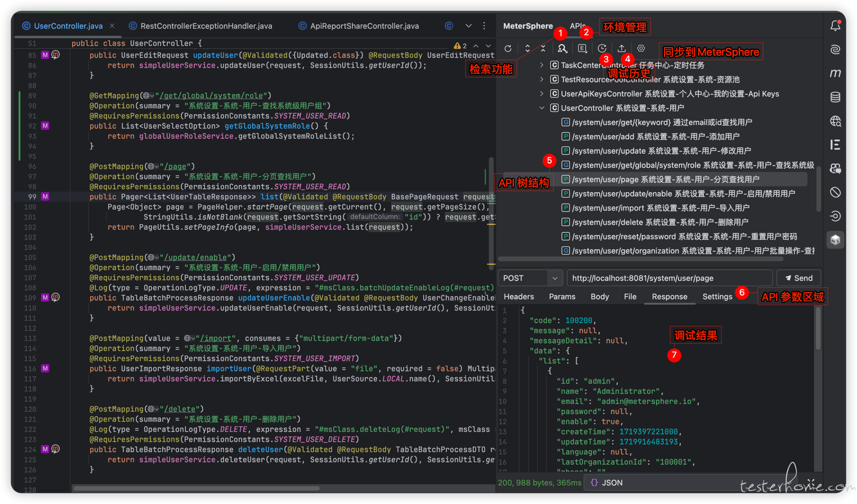The width and height of the screenshot is (857, 504).
Task: Expand TaskCenterController tree node
Action: (x=541, y=65)
